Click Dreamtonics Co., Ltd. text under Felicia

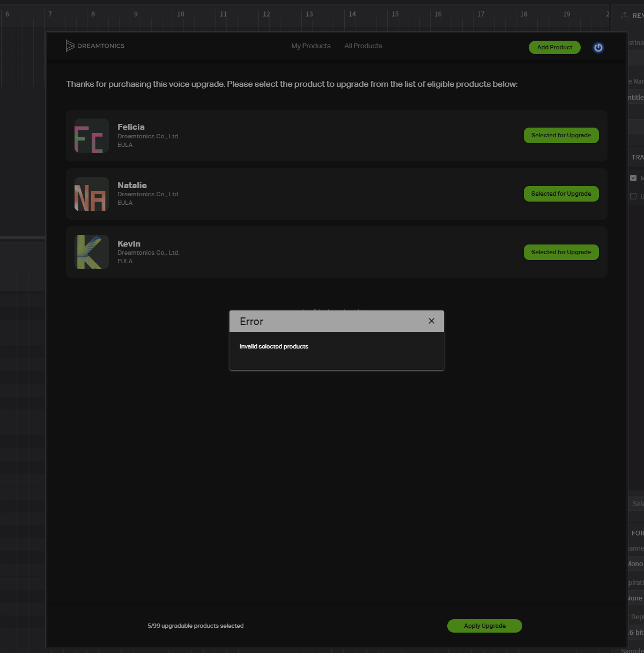click(x=149, y=136)
